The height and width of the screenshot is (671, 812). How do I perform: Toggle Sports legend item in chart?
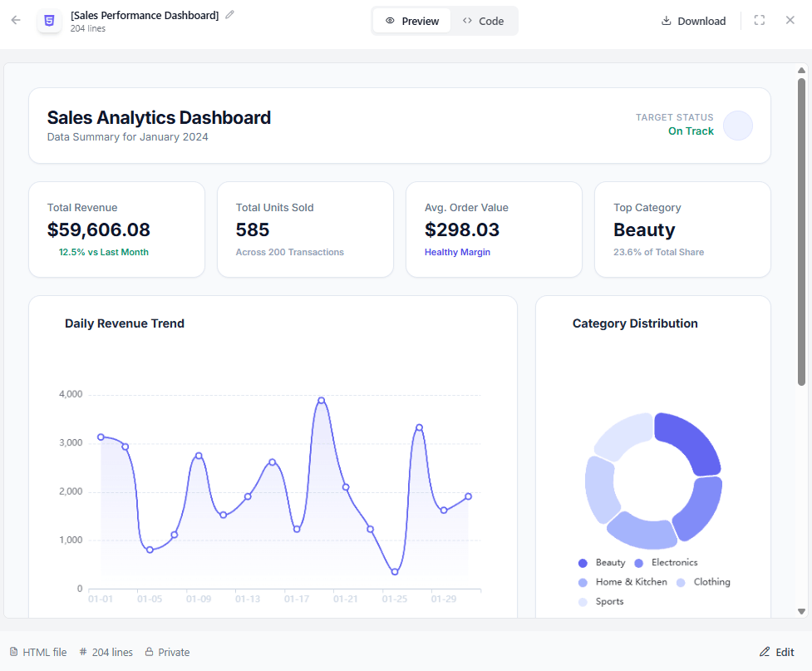tap(601, 601)
